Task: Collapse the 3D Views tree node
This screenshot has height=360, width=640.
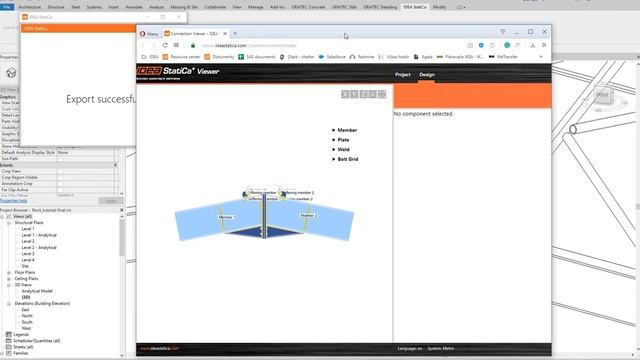Action: [x=9, y=285]
